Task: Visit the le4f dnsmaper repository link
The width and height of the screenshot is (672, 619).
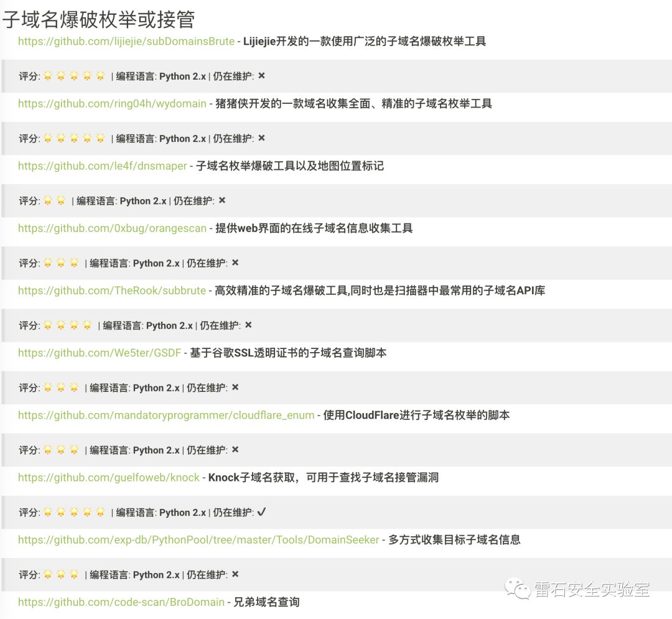Action: pyautogui.click(x=102, y=166)
